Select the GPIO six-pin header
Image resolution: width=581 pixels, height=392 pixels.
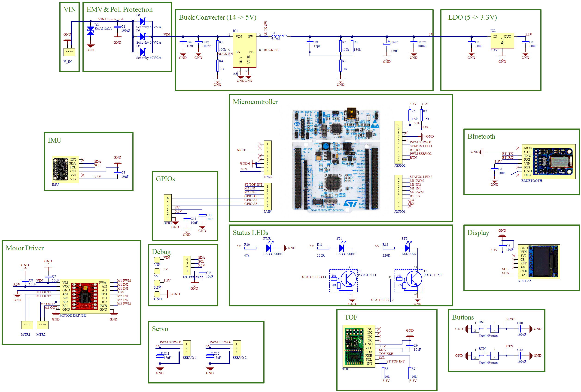[x=168, y=208]
